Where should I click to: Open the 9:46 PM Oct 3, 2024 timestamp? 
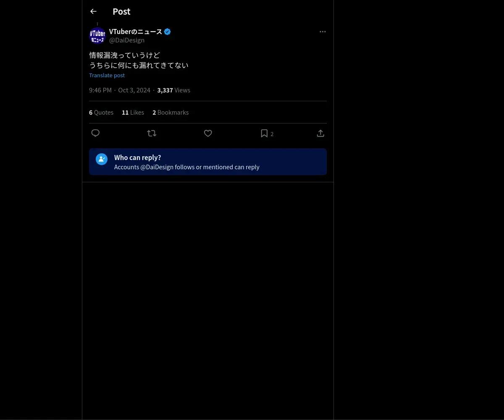click(120, 90)
